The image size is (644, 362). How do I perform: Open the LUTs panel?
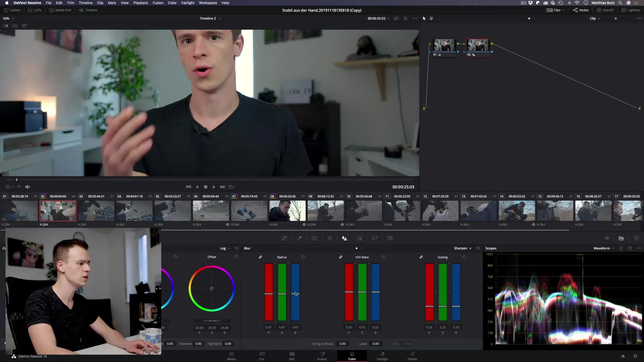tap(35, 10)
